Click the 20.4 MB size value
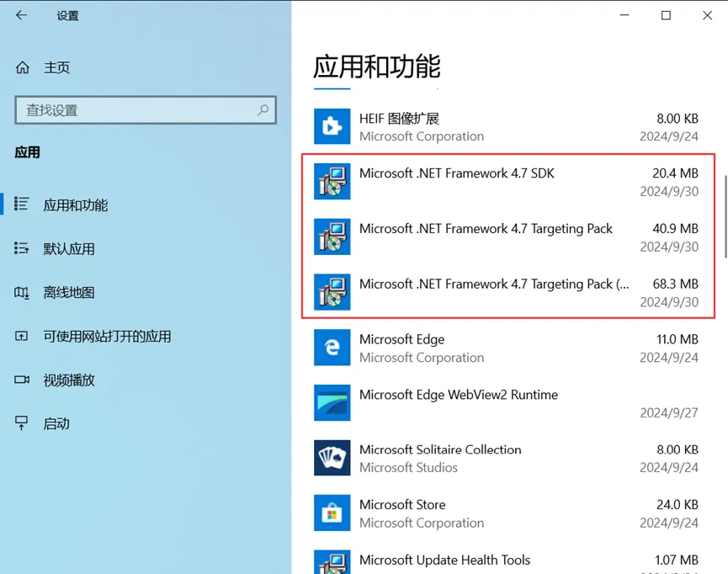This screenshot has width=728, height=574. [x=675, y=173]
